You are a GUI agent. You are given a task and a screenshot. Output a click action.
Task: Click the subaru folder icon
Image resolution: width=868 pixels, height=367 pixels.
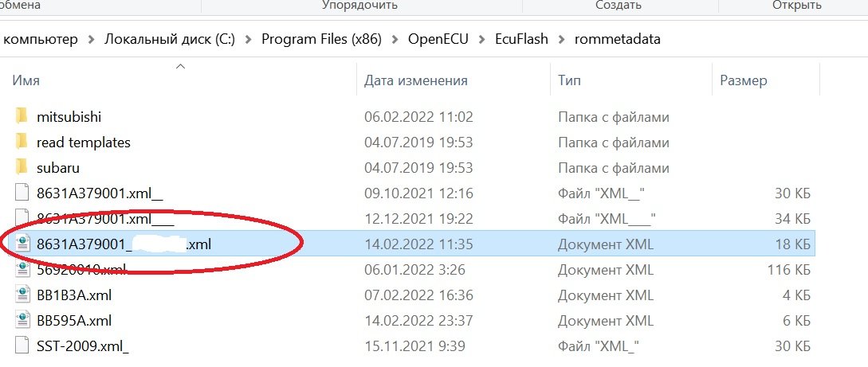(22, 167)
